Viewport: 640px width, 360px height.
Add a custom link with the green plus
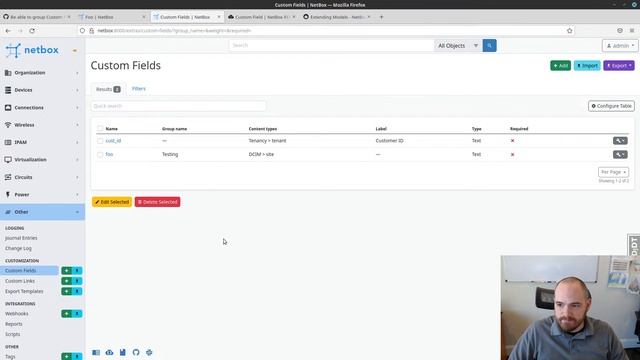click(67, 281)
